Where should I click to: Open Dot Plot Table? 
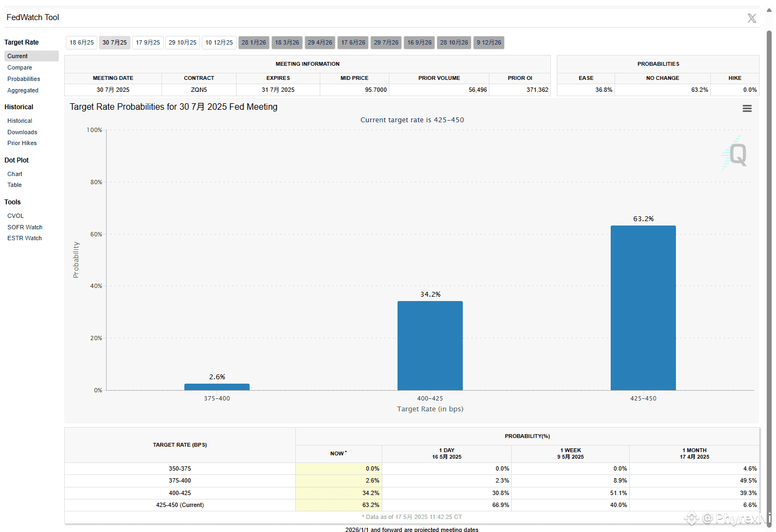pyautogui.click(x=15, y=185)
